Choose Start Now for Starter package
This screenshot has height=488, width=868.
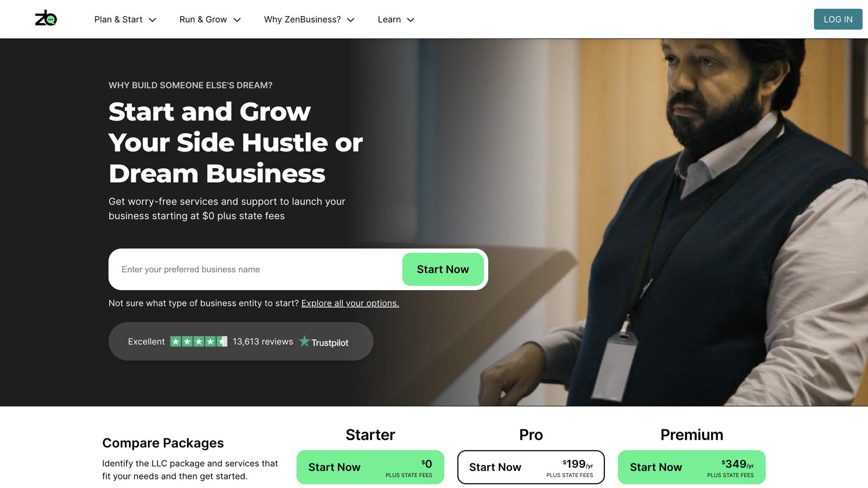(x=370, y=467)
